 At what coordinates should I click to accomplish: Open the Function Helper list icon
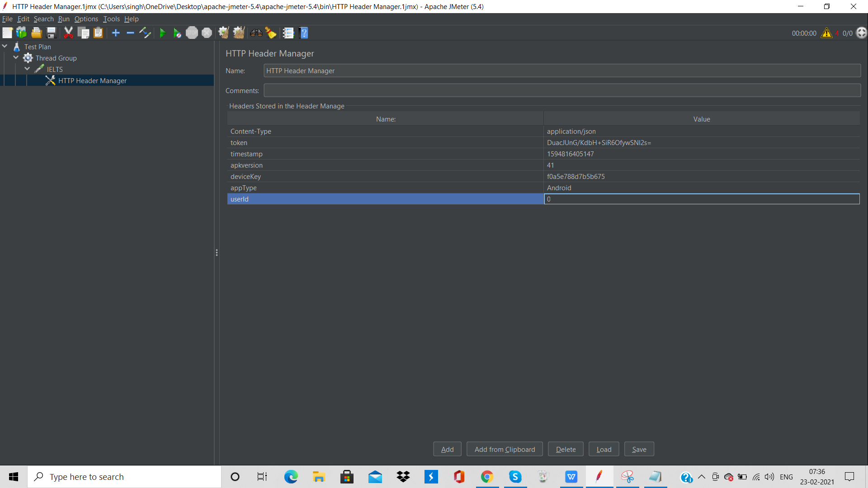pos(288,33)
